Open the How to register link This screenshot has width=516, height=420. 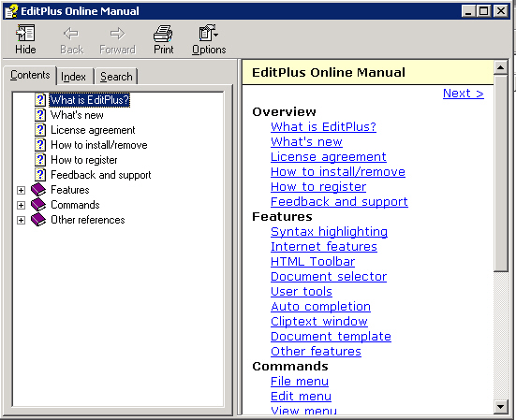tap(318, 187)
